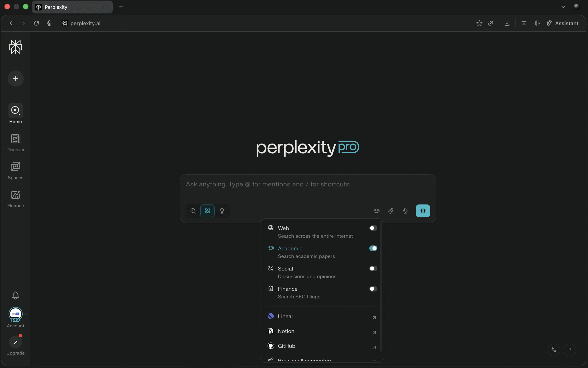
Task: Expand the Account menu chevron
Action: 25,314
